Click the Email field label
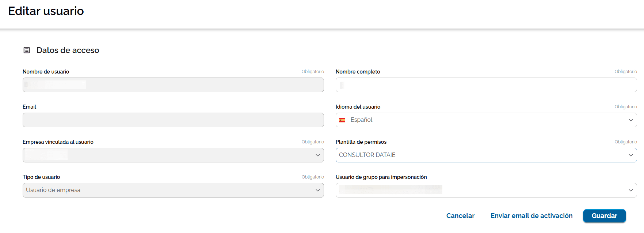The width and height of the screenshot is (644, 233). [x=29, y=107]
